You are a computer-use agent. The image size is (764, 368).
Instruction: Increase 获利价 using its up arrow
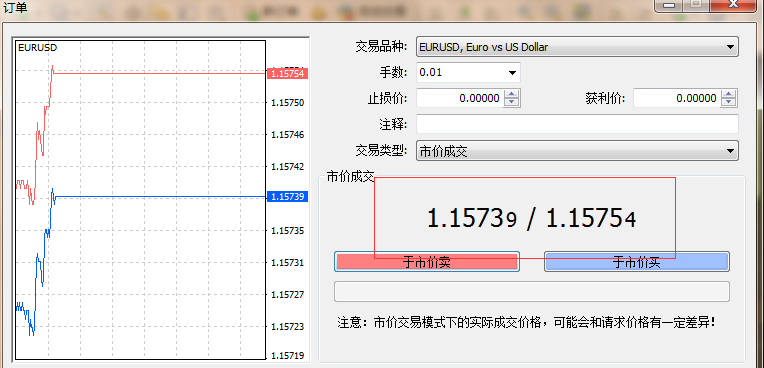click(x=728, y=94)
